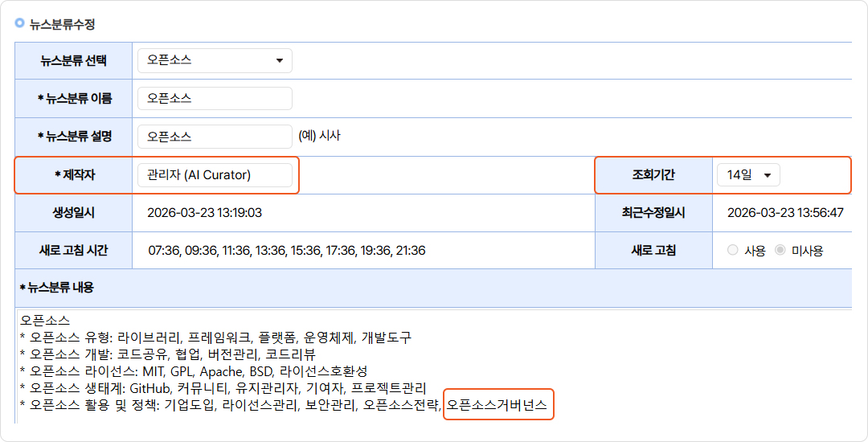Select the 사용 radio button for 새로 고침
868x442 pixels.
(x=732, y=251)
